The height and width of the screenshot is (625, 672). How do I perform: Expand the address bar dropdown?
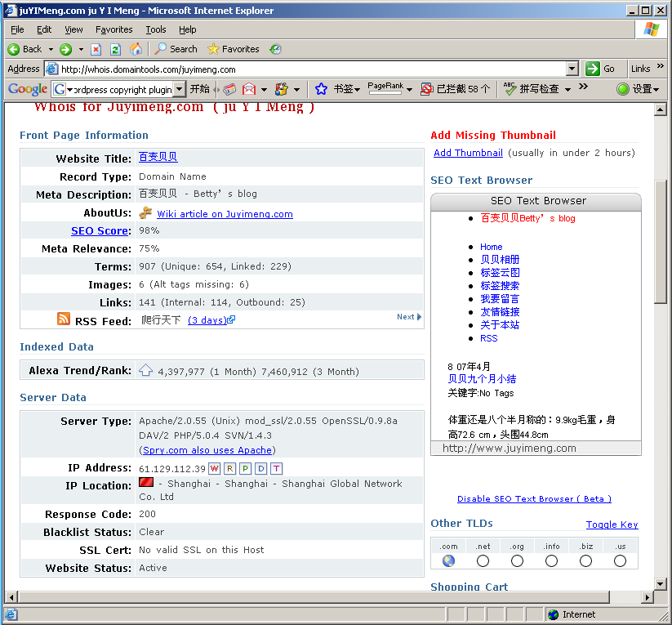(572, 69)
